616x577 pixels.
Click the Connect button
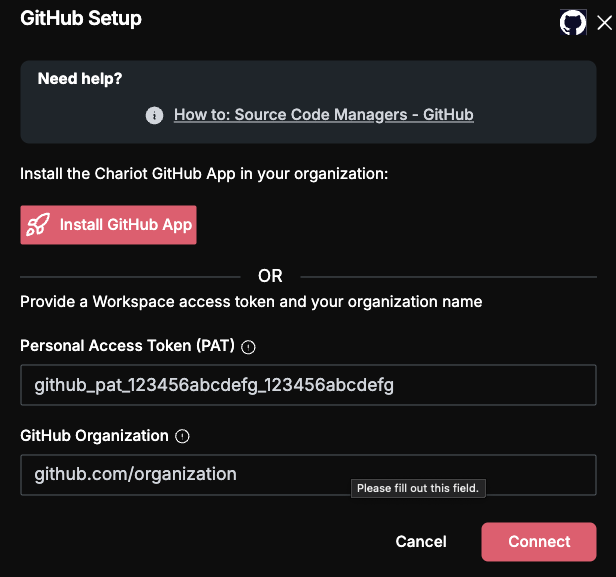tap(539, 542)
